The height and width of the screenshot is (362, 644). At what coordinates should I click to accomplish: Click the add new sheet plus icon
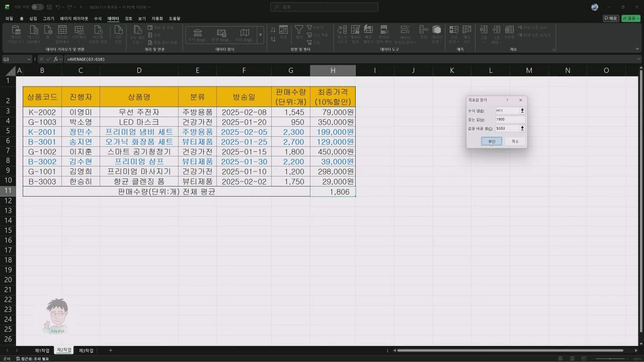(111, 350)
